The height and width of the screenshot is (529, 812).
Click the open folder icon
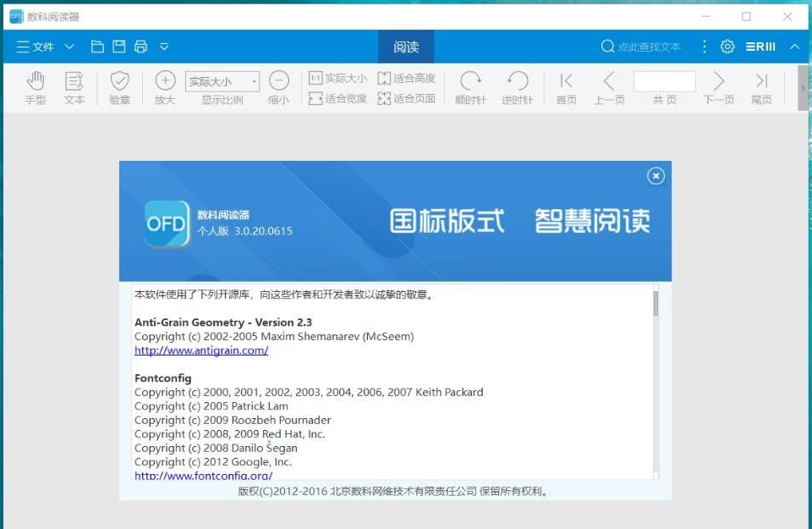[97, 47]
